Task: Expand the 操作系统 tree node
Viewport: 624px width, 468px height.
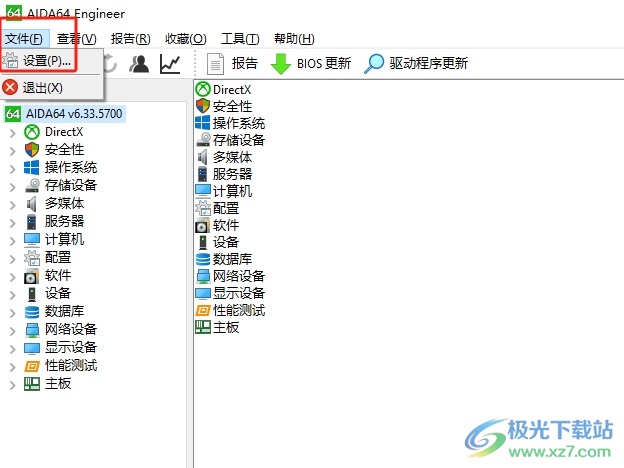Action: point(13,168)
